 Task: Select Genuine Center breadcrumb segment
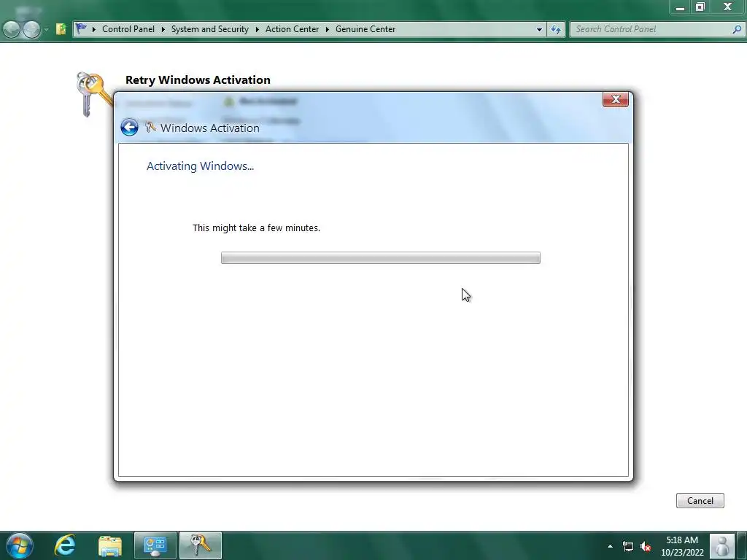pos(365,29)
